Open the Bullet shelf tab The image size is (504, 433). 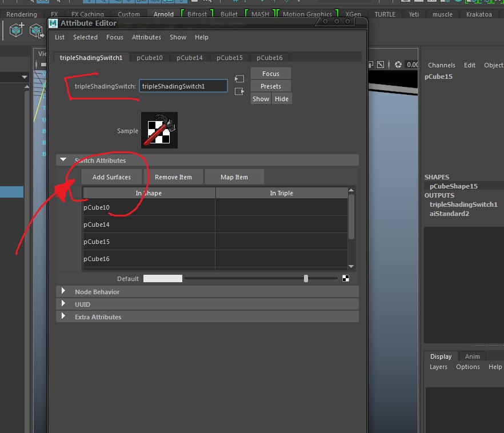pyautogui.click(x=229, y=14)
